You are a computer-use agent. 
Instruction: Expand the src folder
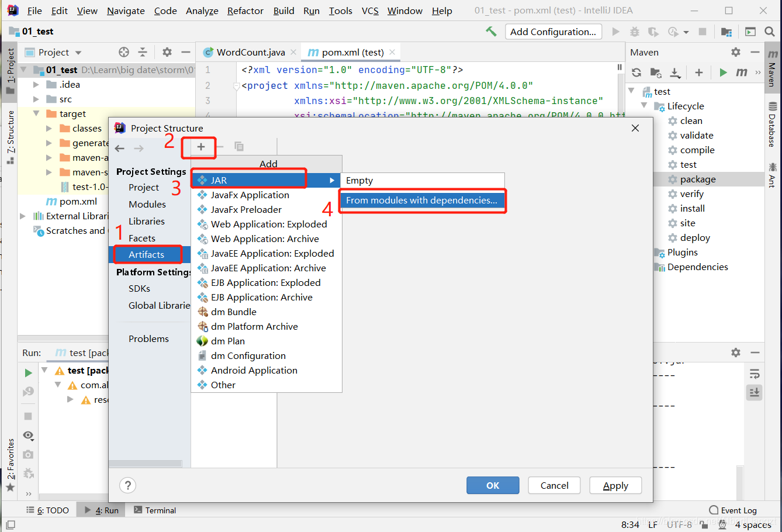(x=36, y=99)
